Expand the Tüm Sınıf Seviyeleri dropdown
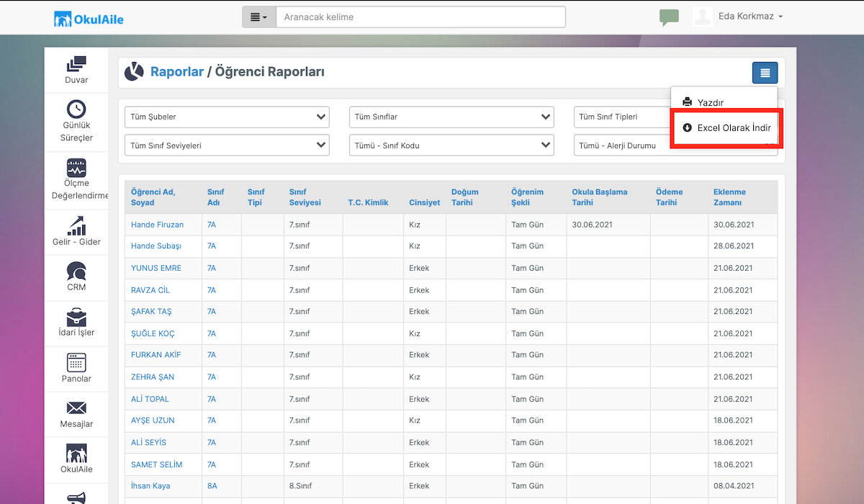The image size is (864, 504). pos(227,145)
